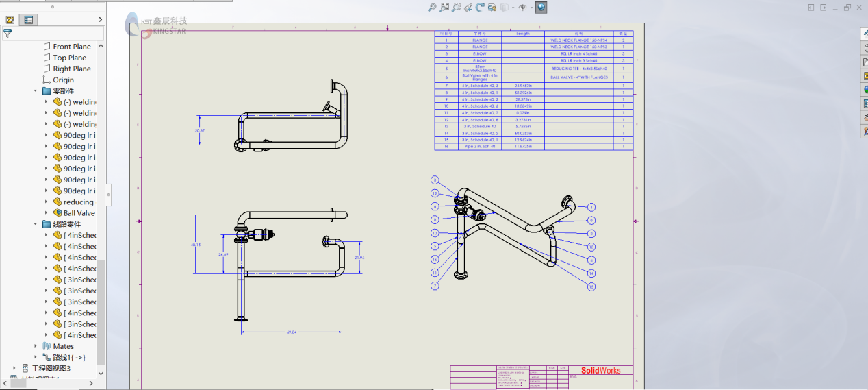Switch to the PropertyManager tab

click(28, 20)
